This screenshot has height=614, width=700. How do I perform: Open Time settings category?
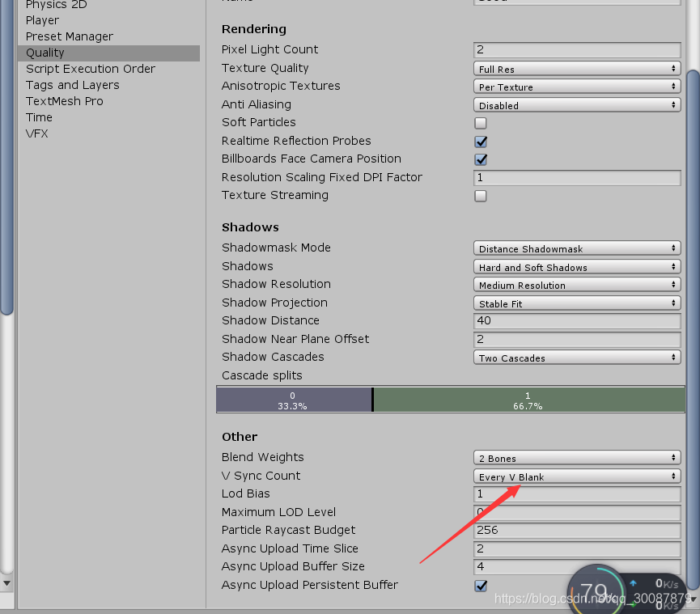tap(40, 117)
